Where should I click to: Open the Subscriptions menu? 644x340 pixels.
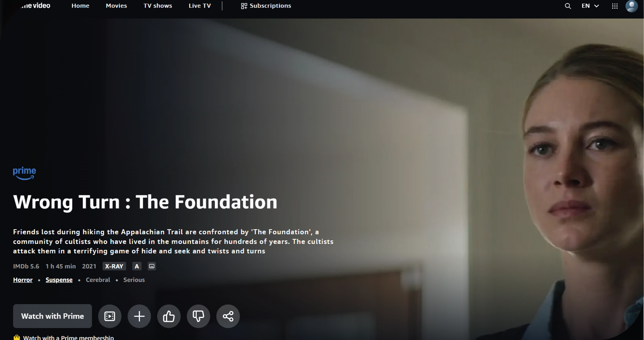pos(266,6)
